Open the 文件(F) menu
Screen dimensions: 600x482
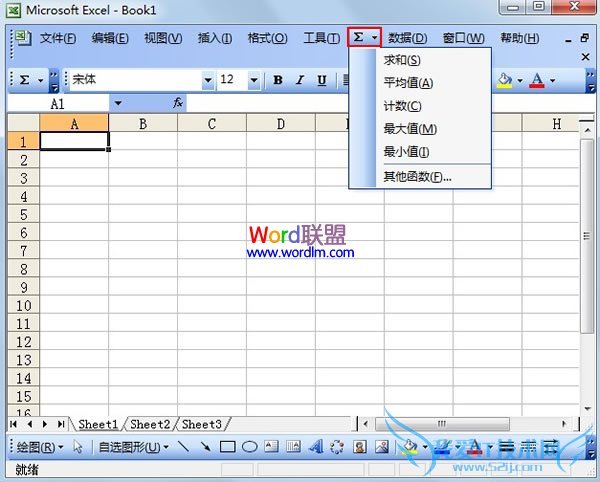click(x=58, y=38)
